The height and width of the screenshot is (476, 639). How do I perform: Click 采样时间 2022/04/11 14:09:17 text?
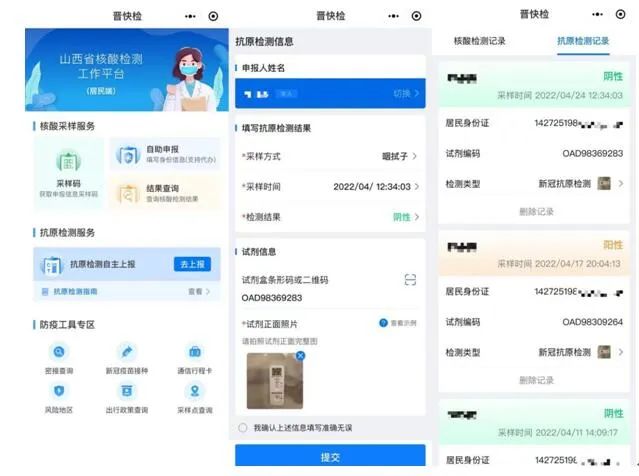pos(557,432)
